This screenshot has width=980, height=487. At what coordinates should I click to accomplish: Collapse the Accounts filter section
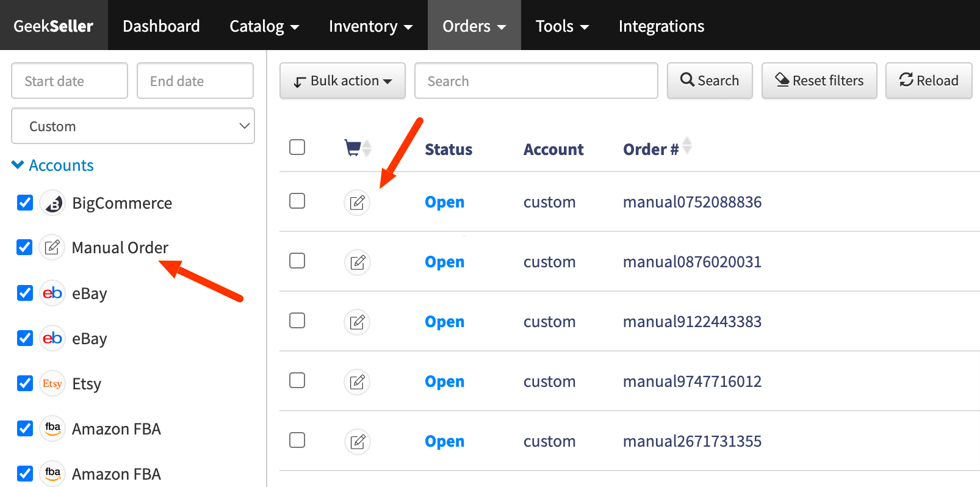point(52,165)
